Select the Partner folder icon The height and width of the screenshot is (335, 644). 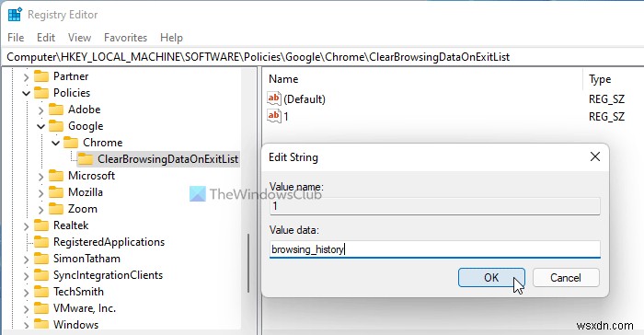coord(41,76)
